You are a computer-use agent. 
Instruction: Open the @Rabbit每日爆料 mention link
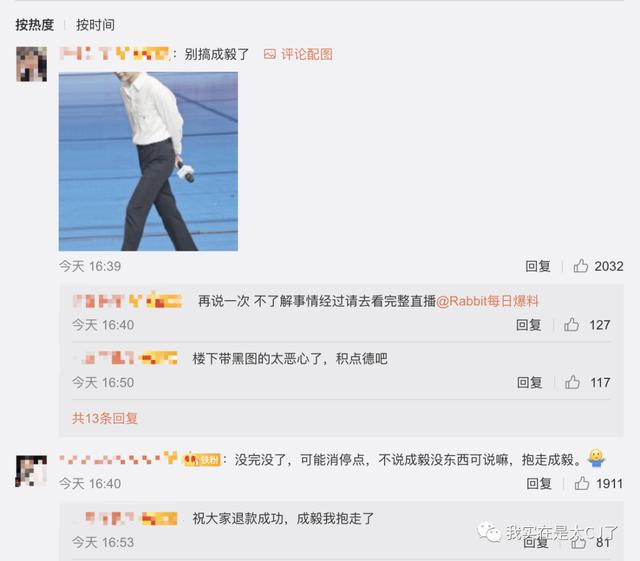pos(487,301)
